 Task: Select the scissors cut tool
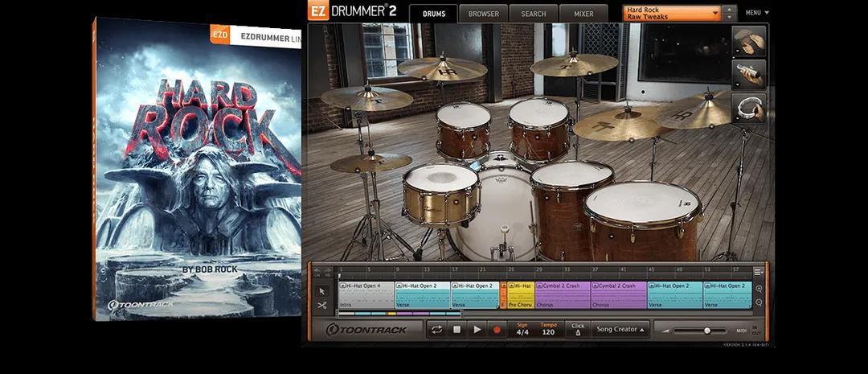tap(322, 305)
